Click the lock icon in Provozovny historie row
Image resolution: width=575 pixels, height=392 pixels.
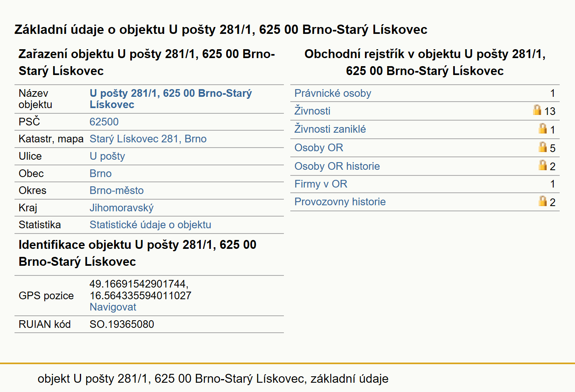coord(543,201)
